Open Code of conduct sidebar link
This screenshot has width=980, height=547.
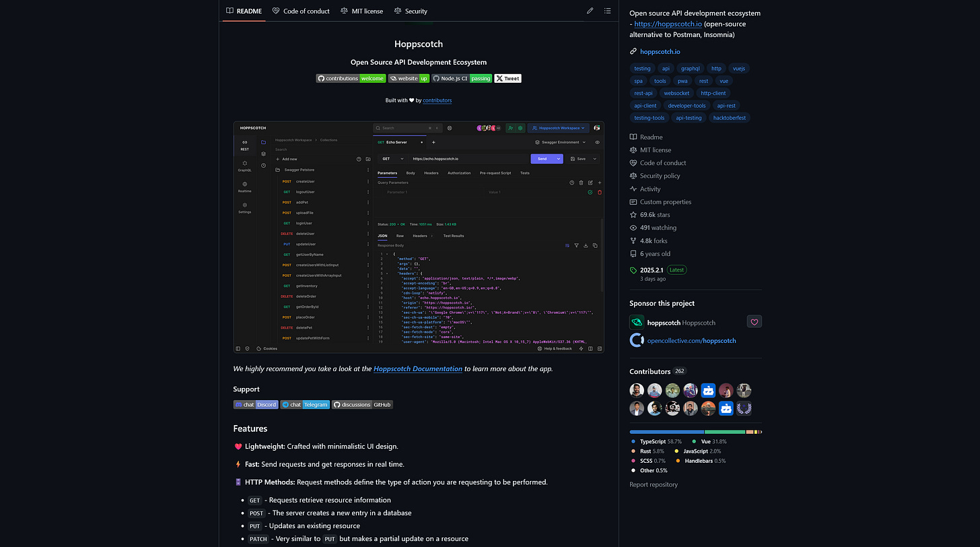tap(658, 163)
